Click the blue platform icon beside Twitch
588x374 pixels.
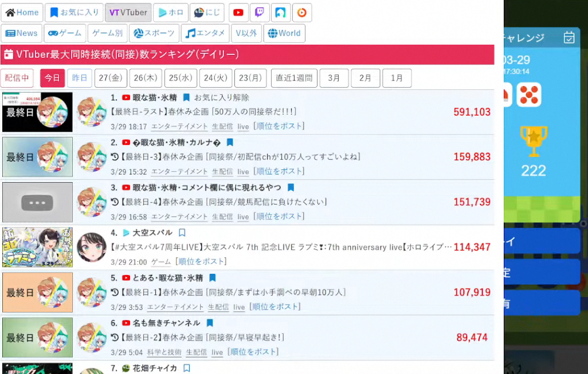pyautogui.click(x=280, y=13)
